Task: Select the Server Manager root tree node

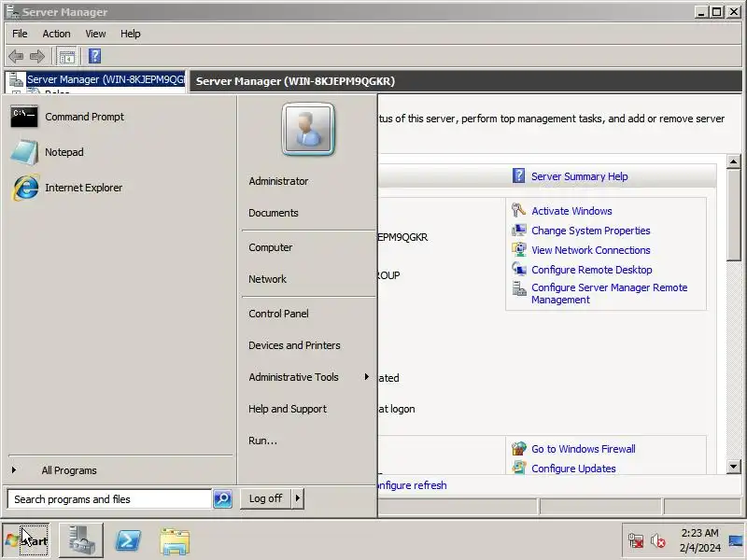Action: [x=106, y=79]
